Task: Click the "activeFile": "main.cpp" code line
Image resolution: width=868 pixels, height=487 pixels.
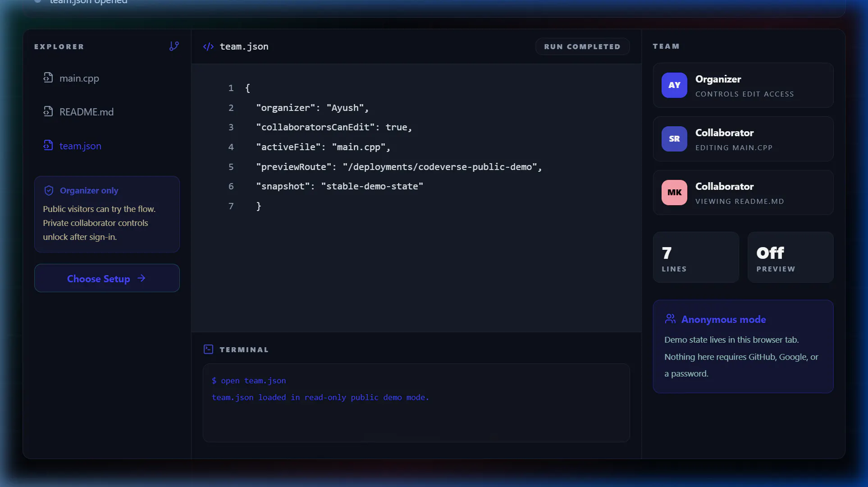Action: [x=323, y=147]
